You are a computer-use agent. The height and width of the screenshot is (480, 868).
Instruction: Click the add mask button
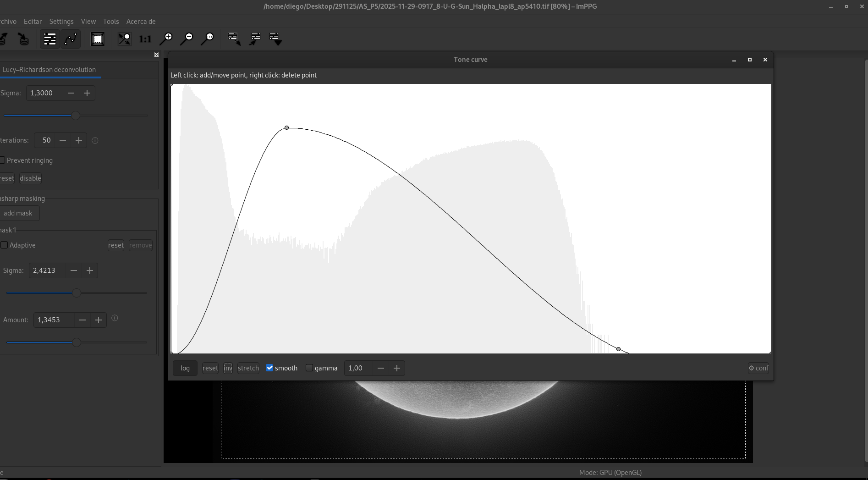coord(18,213)
